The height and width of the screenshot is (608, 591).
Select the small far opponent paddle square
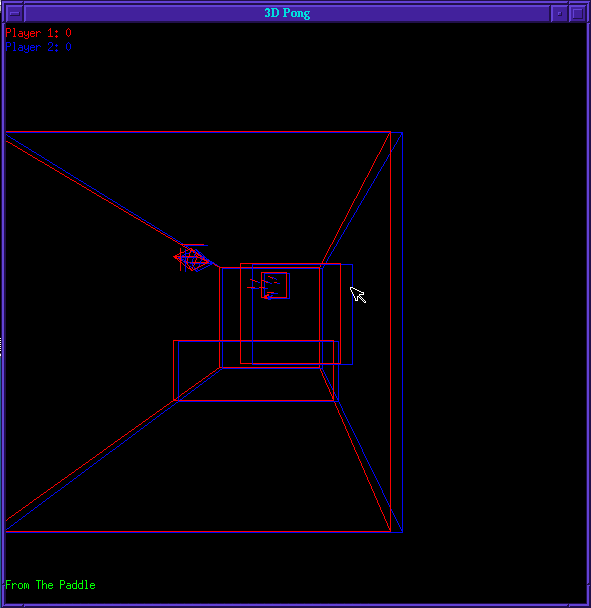pos(275,285)
